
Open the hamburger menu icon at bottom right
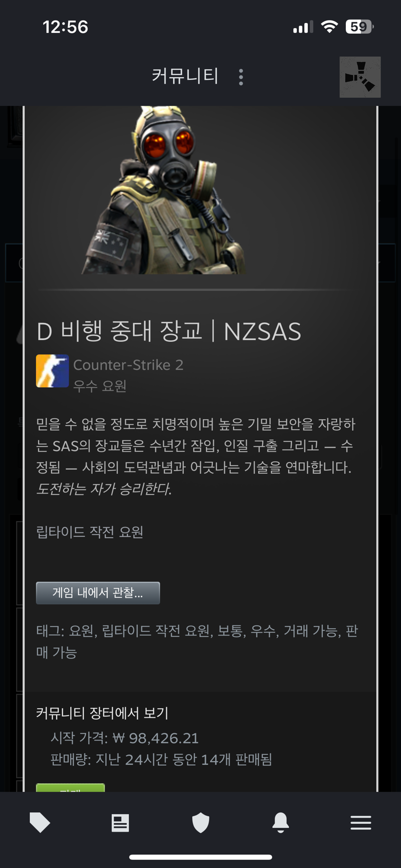[361, 822]
